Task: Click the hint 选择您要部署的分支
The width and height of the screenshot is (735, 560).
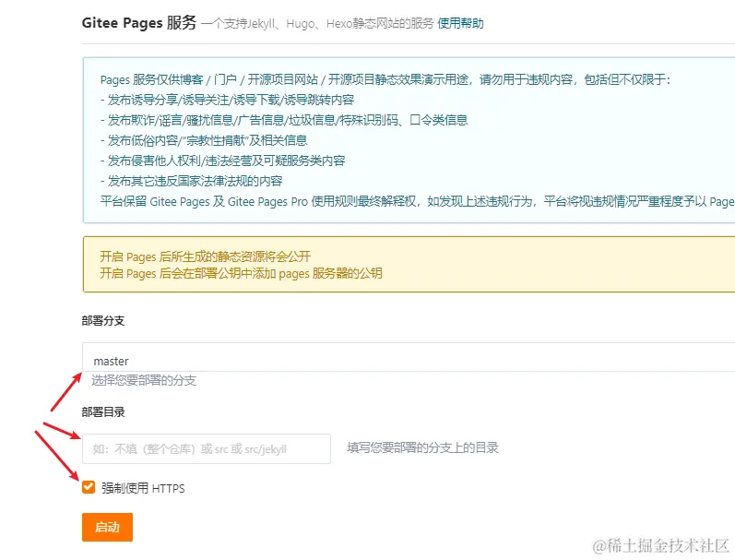Action: click(144, 380)
